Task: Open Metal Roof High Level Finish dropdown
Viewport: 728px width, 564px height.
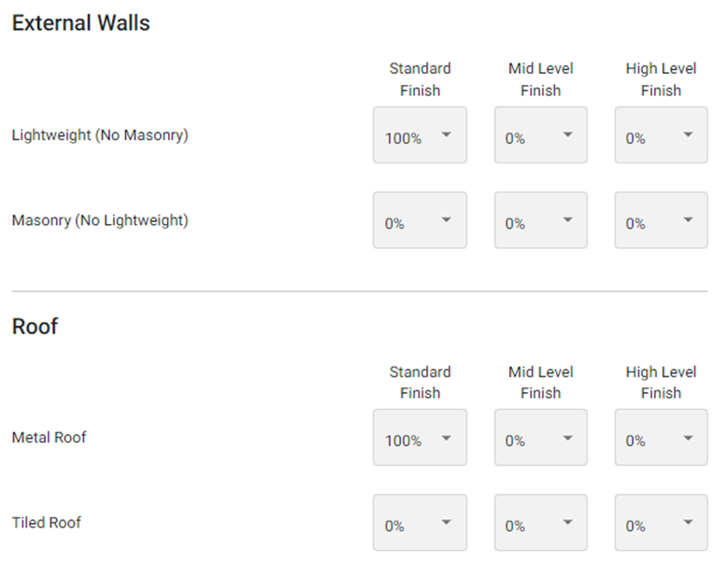Action: [x=661, y=438]
